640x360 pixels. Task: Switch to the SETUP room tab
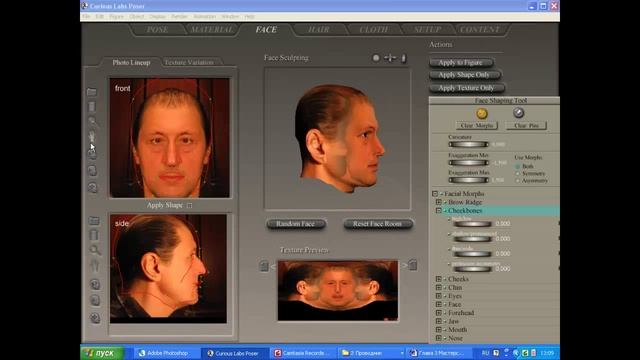(x=427, y=30)
